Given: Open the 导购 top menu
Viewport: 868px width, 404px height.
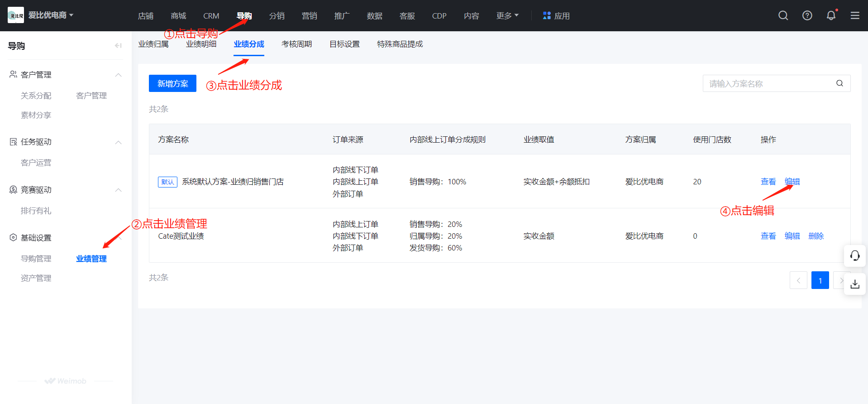Looking at the screenshot, I should pos(244,16).
